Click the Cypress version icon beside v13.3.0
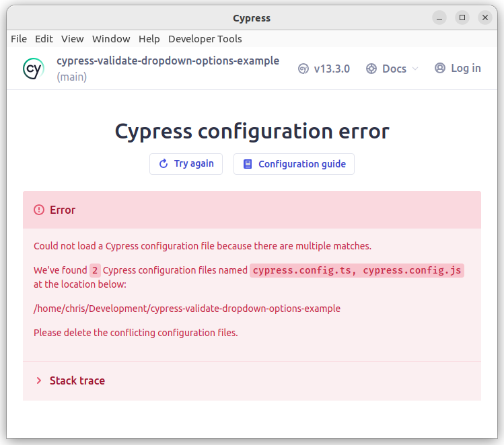Screen dimensions: 504x445 (x=303, y=69)
